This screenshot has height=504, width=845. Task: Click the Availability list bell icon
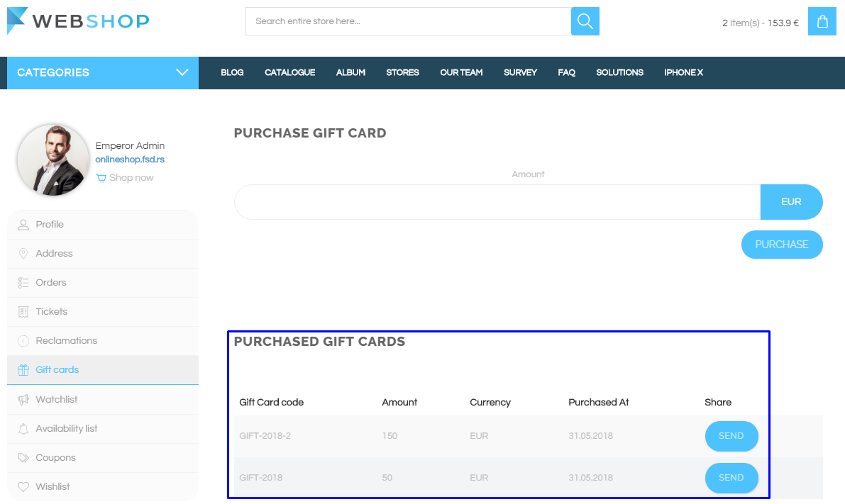point(23,429)
